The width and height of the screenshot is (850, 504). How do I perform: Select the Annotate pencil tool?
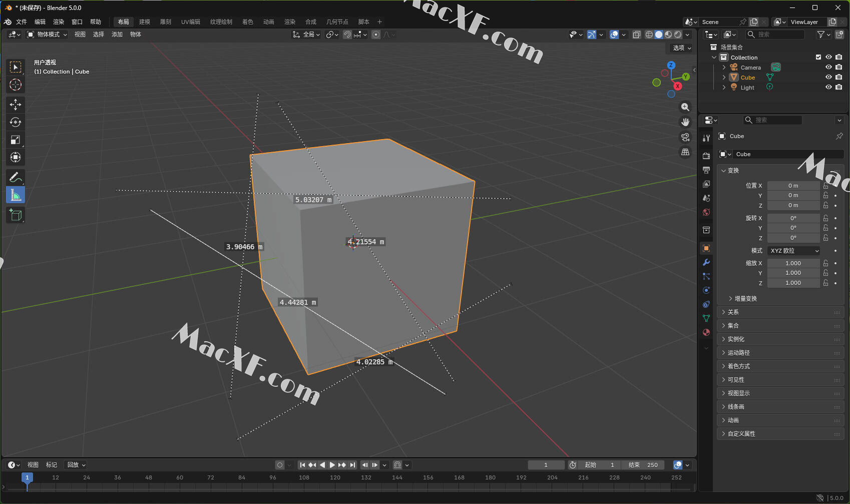[16, 177]
